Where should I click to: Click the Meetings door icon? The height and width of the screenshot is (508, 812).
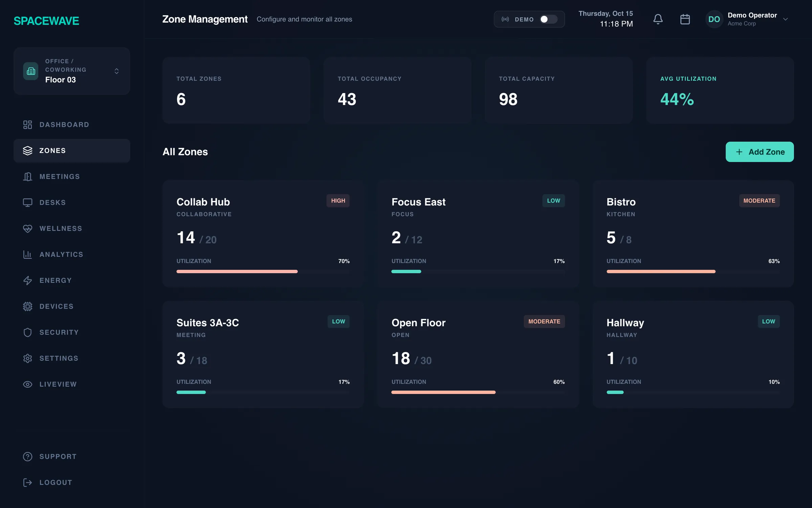point(27,177)
